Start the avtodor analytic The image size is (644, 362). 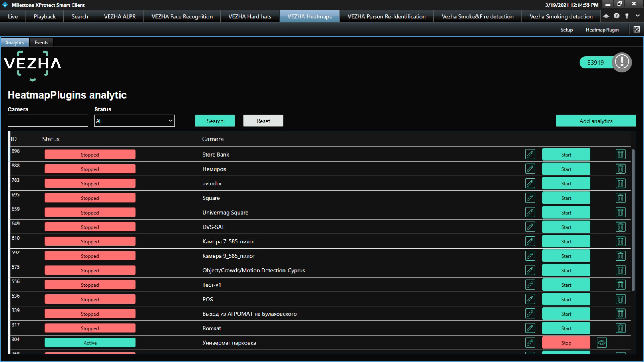(x=566, y=183)
